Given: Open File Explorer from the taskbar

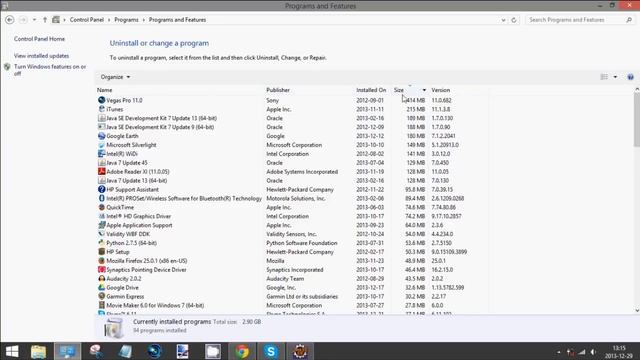Looking at the screenshot, I should coord(39,351).
